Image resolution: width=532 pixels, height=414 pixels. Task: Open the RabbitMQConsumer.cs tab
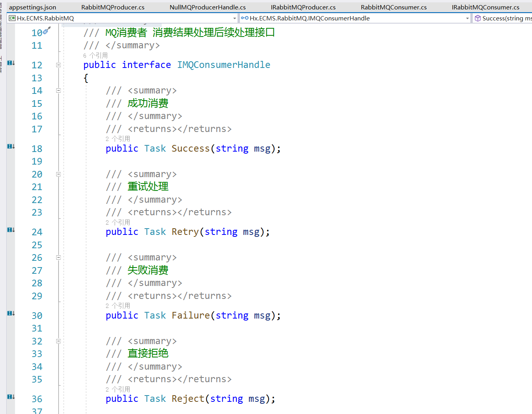tap(394, 7)
